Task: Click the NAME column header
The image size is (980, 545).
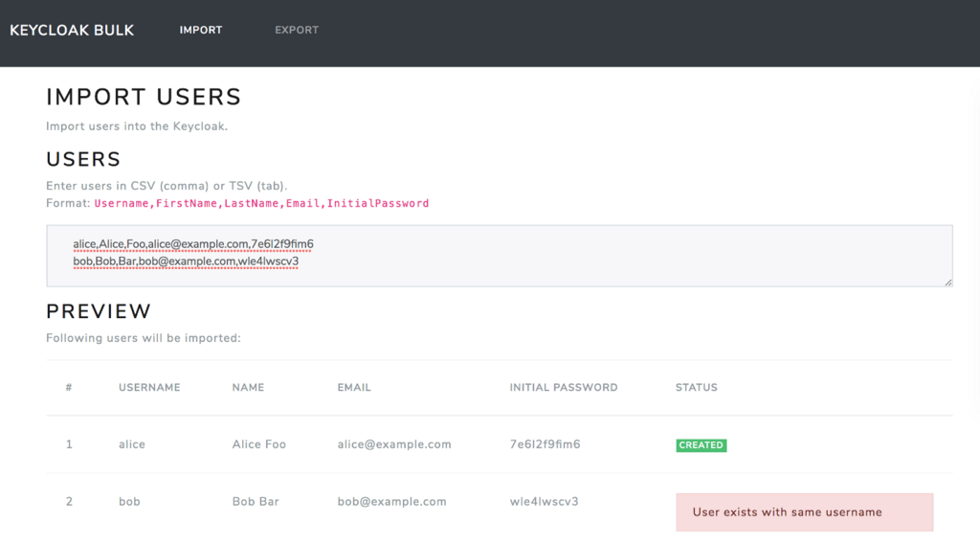Action: point(248,387)
